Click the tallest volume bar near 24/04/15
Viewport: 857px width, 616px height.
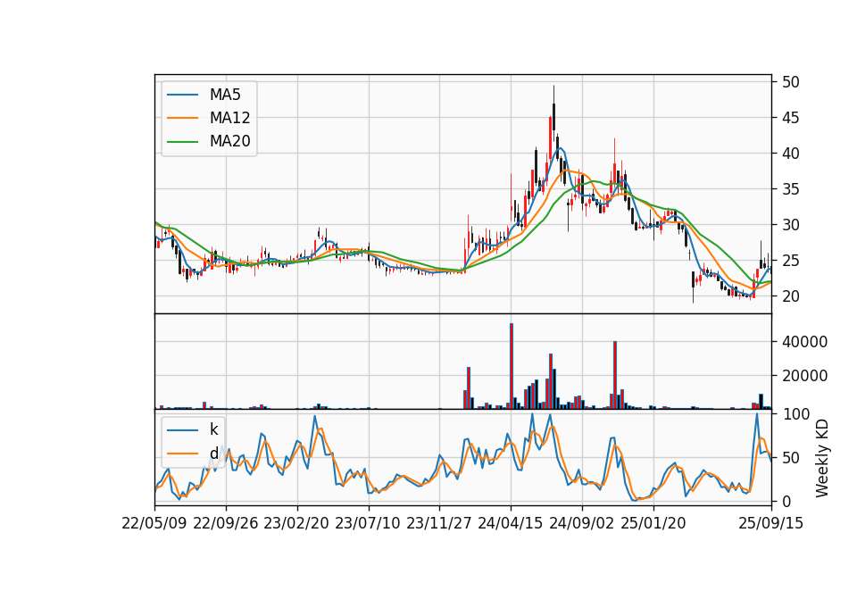(x=512, y=366)
